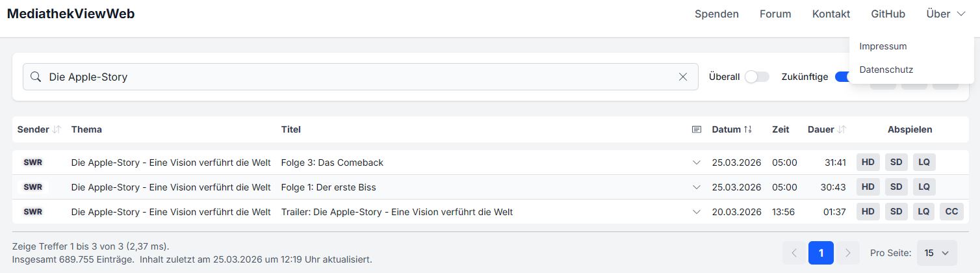This screenshot has height=273, width=980.
Task: Play Folge 1 in SD quality
Action: (x=896, y=187)
